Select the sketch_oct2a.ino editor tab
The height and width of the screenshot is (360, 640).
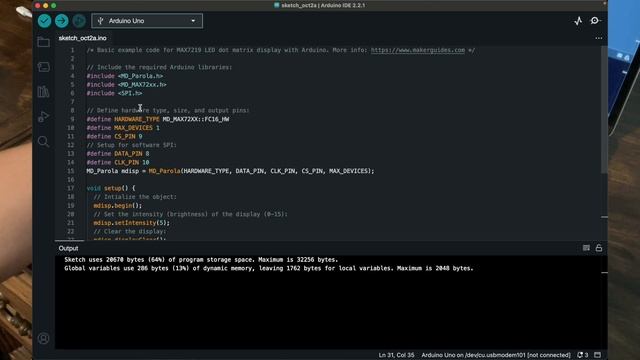coord(82,38)
